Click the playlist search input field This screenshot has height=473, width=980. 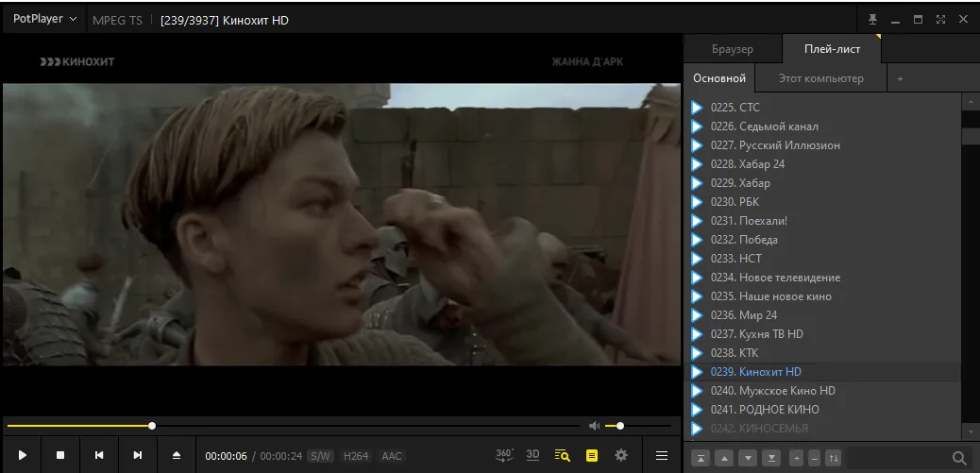click(897, 458)
